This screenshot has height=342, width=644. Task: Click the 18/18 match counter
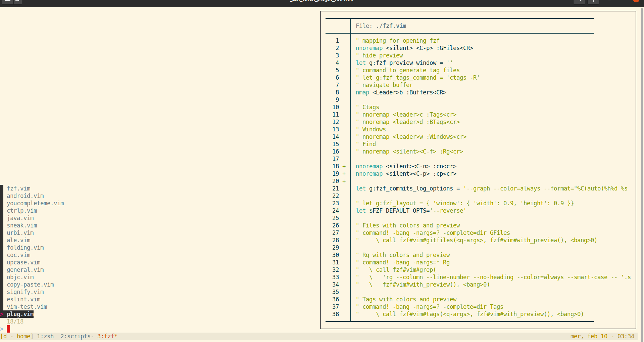(x=15, y=322)
